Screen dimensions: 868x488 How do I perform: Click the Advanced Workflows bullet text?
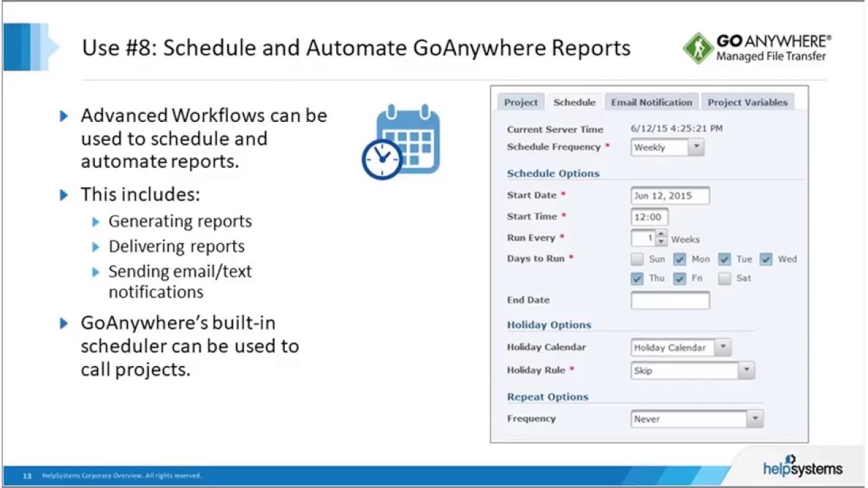click(x=204, y=138)
